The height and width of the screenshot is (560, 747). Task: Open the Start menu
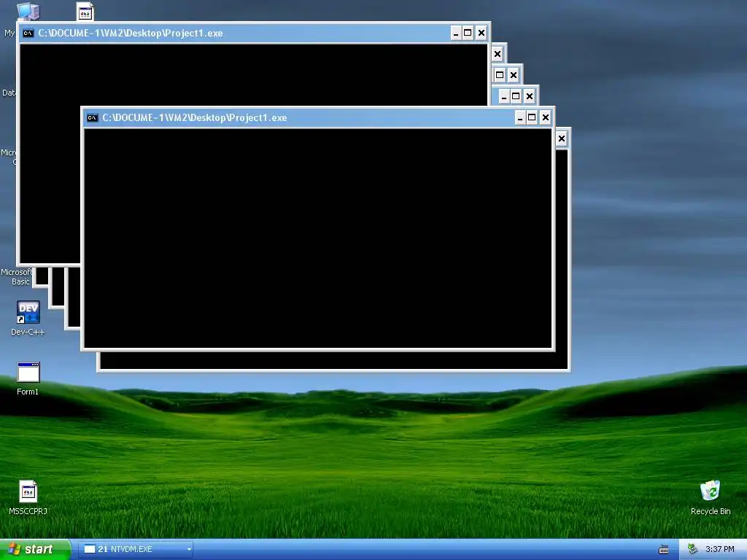coord(35,549)
